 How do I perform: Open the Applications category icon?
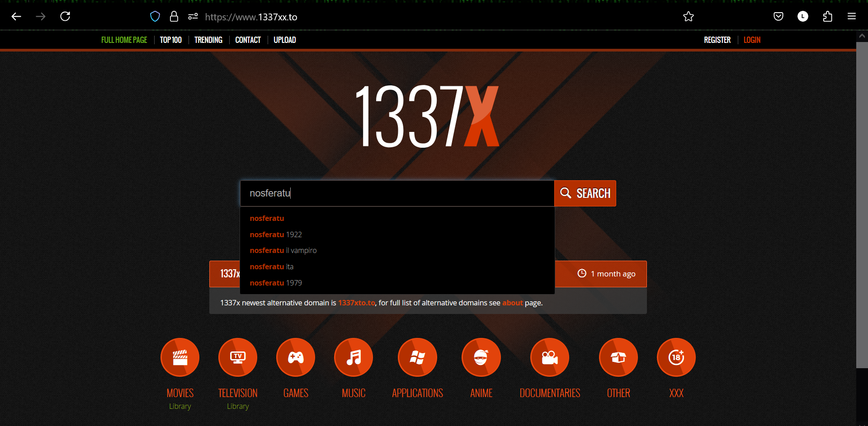[x=417, y=357]
